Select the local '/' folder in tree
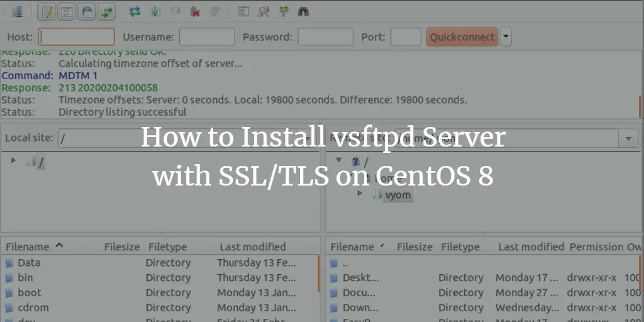 point(41,163)
